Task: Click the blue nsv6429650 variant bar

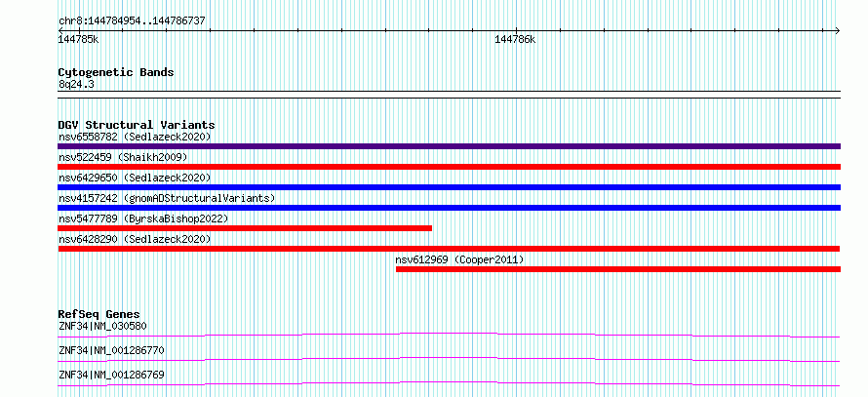Action: (x=449, y=187)
